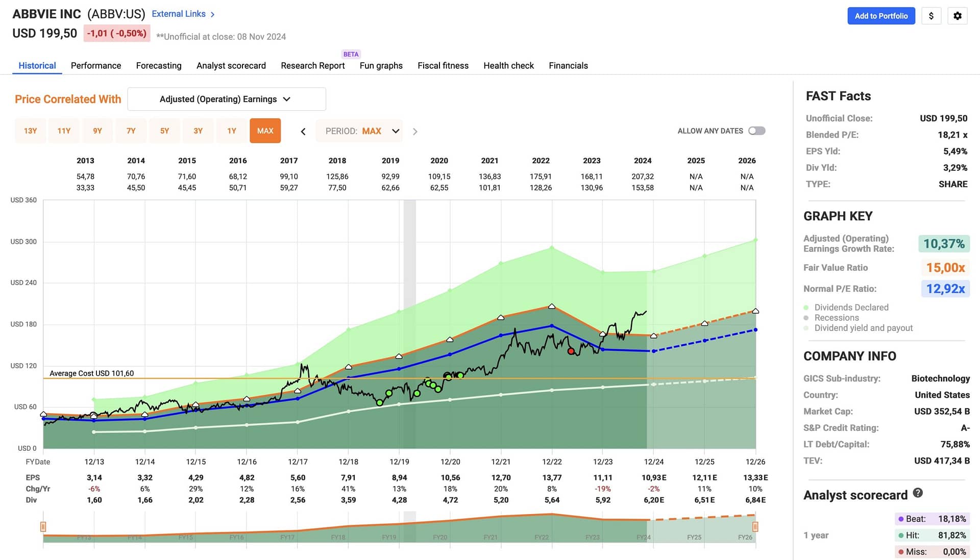980x560 pixels.
Task: Select the 13Y time range
Action: (x=31, y=131)
